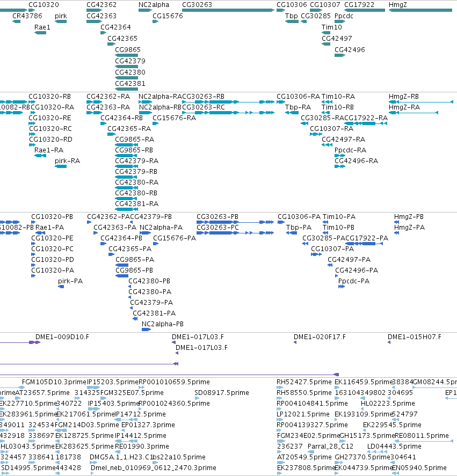Select the HmgZ gene feature bar
The height and width of the screenshot is (476, 457).
click(420, 10)
